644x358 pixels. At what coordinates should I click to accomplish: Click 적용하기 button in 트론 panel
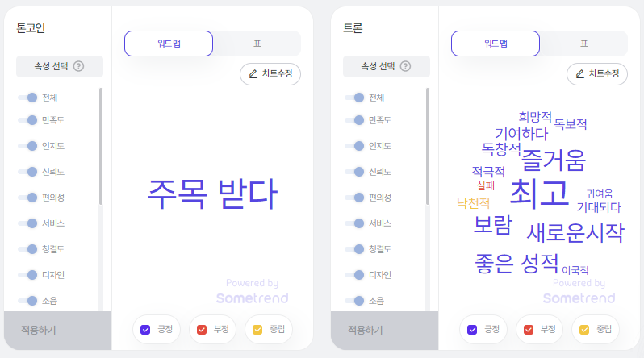pos(384,330)
